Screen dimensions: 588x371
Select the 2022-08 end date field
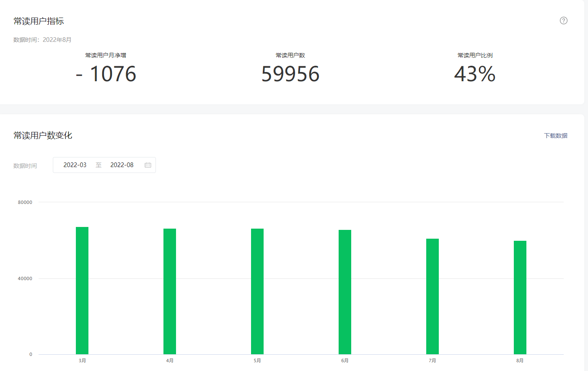[x=122, y=165]
